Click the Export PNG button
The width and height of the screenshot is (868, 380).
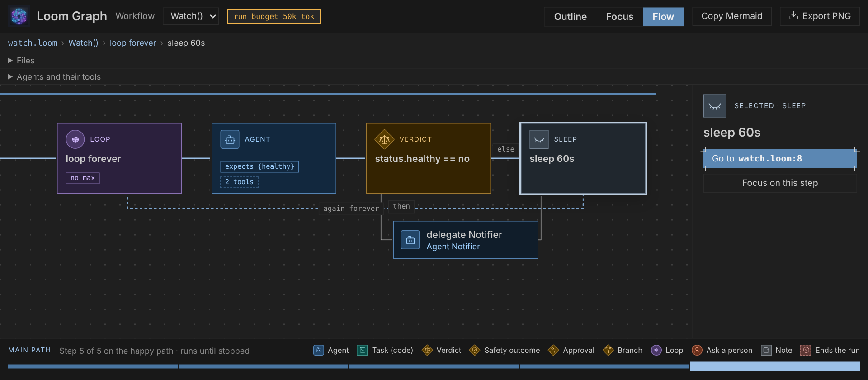pyautogui.click(x=820, y=16)
